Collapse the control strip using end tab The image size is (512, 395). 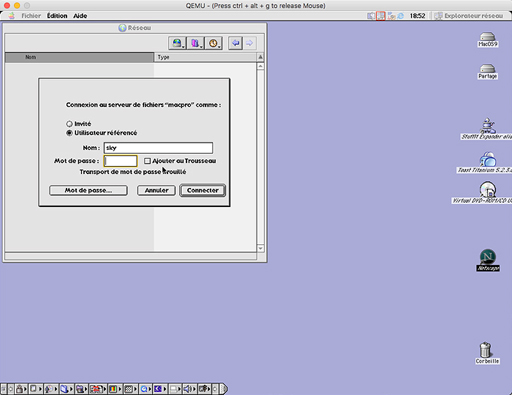pos(224,389)
